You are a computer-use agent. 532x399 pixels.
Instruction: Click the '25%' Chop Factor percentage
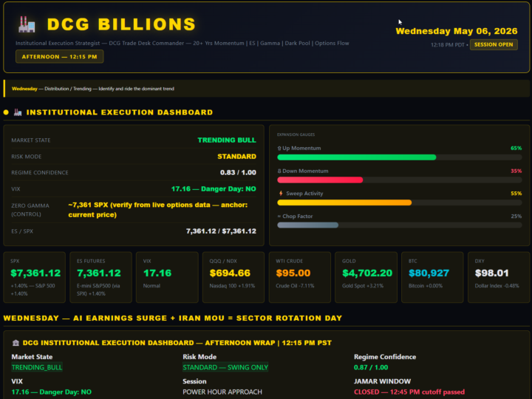pos(516,216)
